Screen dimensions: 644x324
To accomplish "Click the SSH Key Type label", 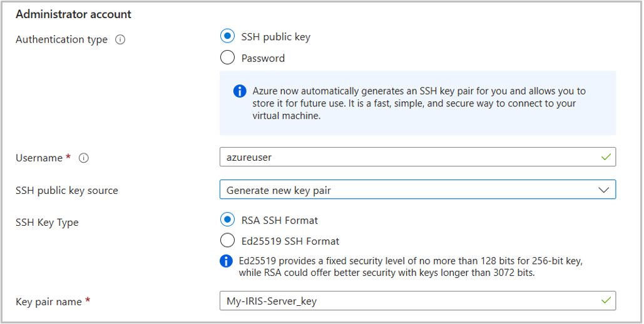I will (47, 222).
